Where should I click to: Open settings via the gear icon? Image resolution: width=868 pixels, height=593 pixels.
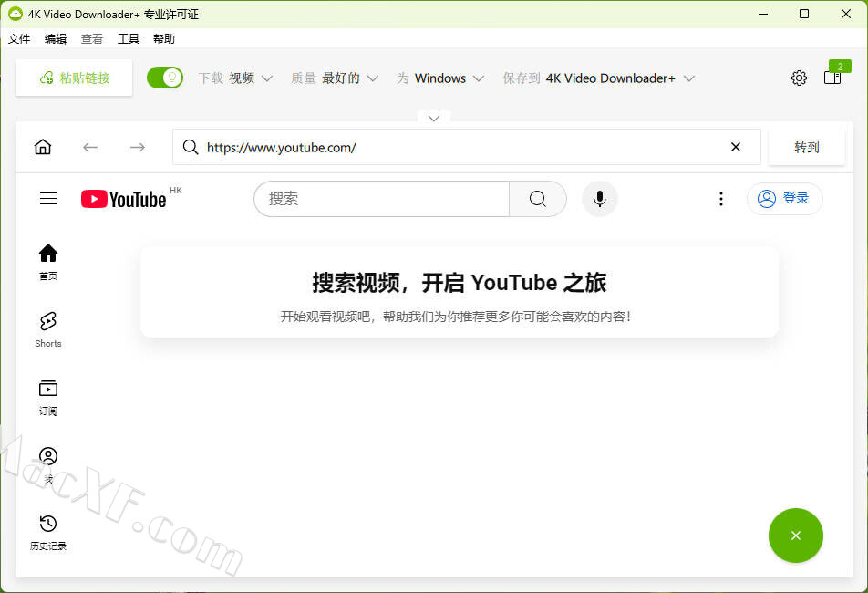[799, 78]
